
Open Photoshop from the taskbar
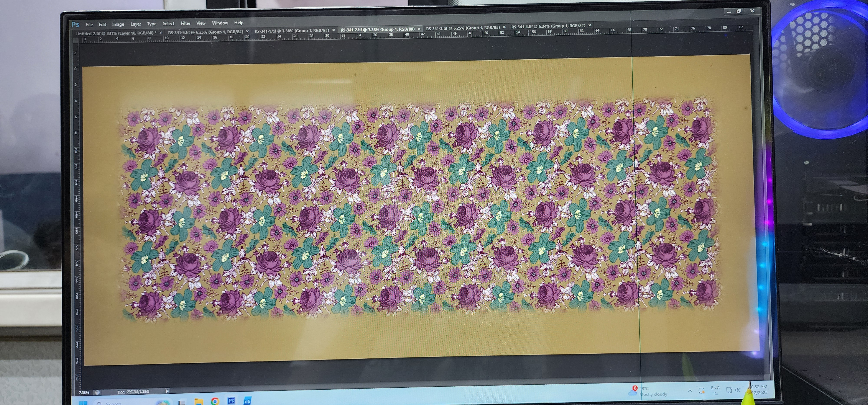[x=231, y=401]
